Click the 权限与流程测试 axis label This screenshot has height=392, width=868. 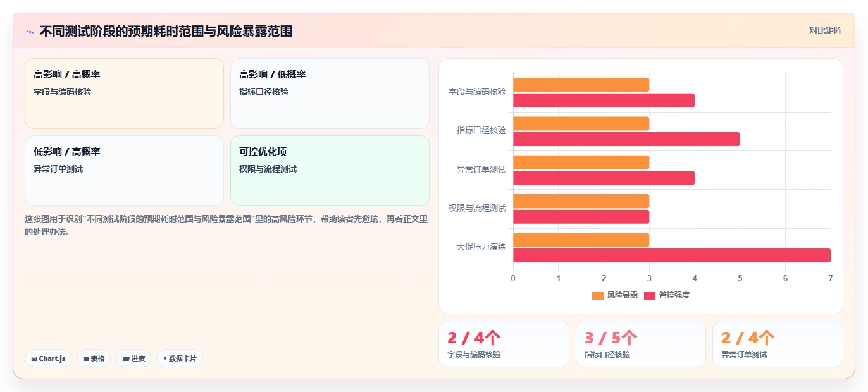click(477, 208)
